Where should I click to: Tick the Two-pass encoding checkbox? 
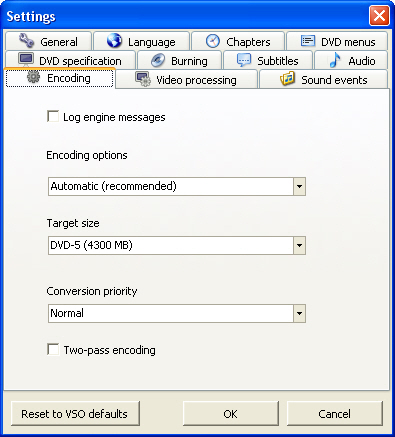(53, 350)
